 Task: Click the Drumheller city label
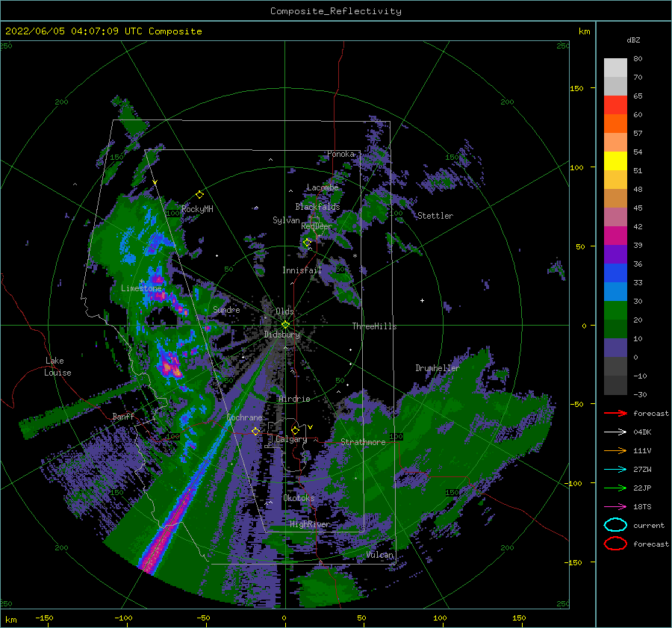pos(437,368)
